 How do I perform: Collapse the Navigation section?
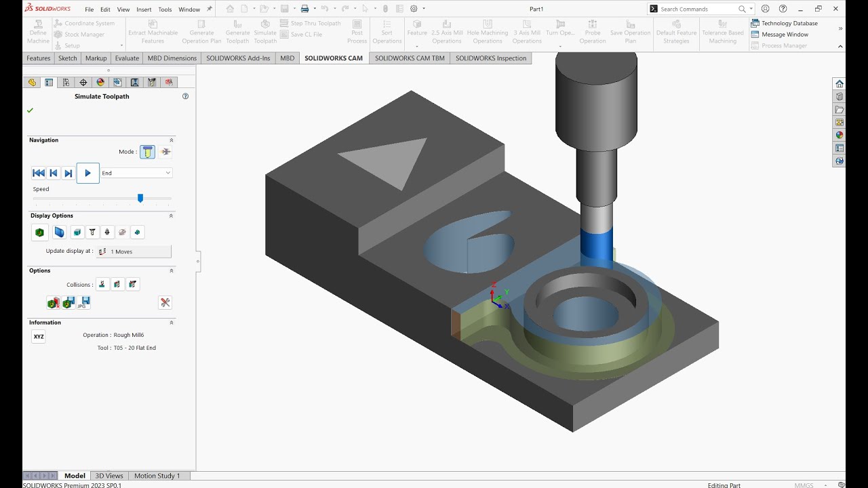click(171, 140)
